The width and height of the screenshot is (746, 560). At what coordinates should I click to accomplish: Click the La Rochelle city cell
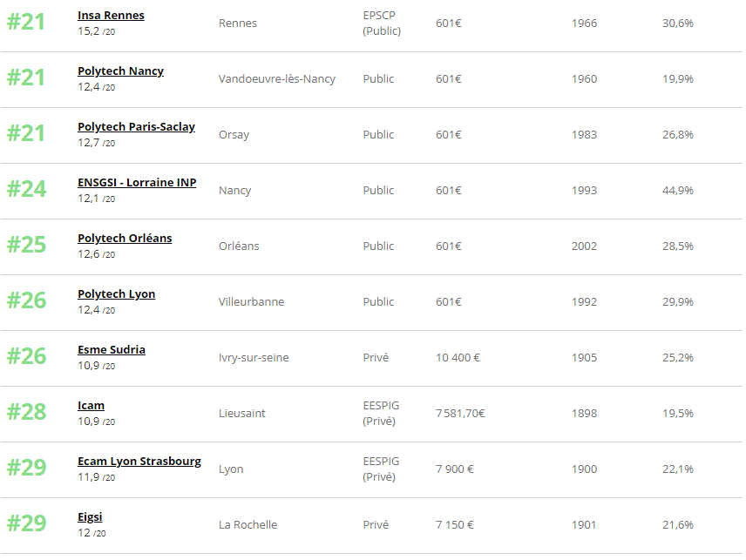tap(248, 525)
